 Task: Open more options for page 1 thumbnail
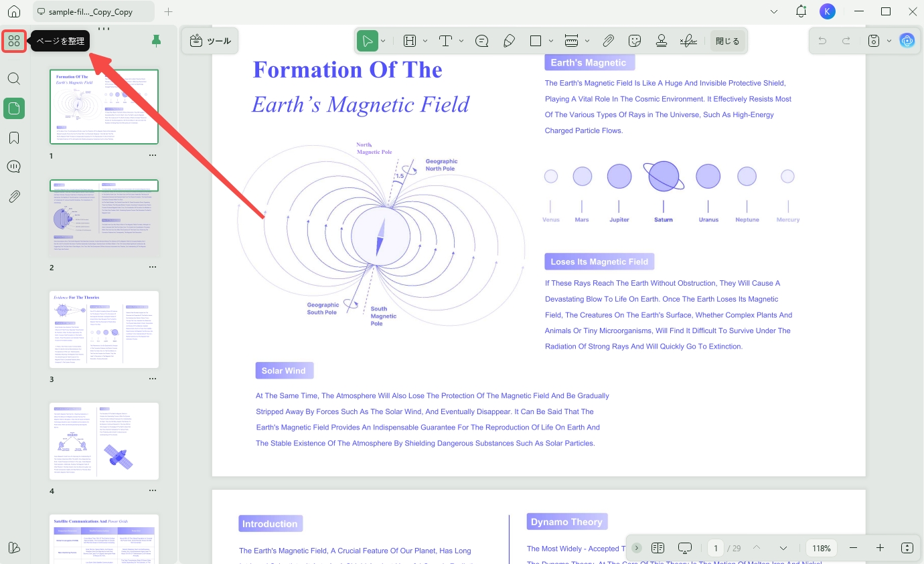point(153,155)
